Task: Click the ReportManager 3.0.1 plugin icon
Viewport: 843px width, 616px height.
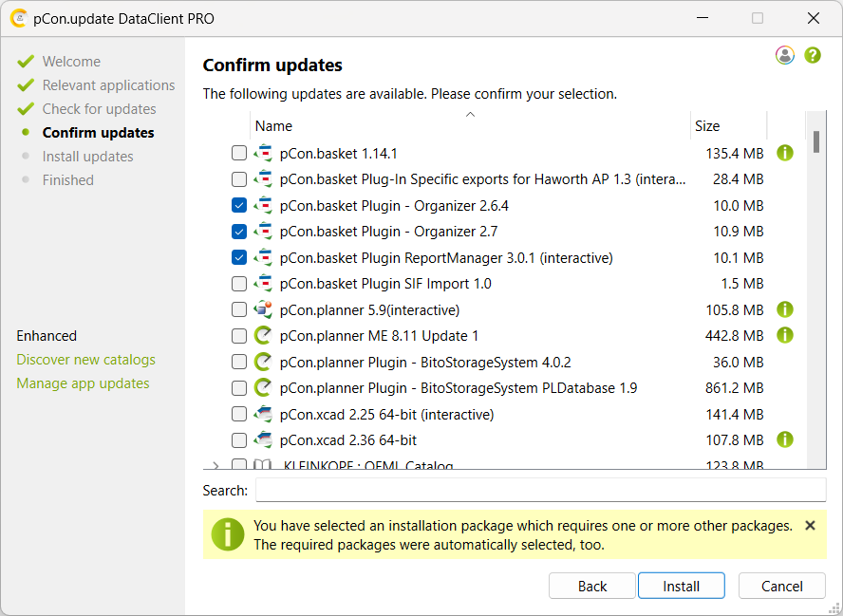Action: tap(263, 257)
